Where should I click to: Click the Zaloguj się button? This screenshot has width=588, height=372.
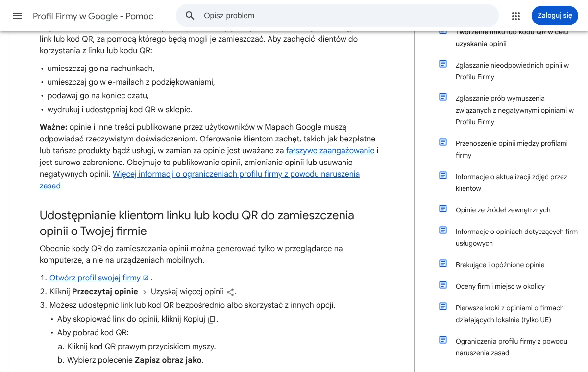click(x=555, y=16)
